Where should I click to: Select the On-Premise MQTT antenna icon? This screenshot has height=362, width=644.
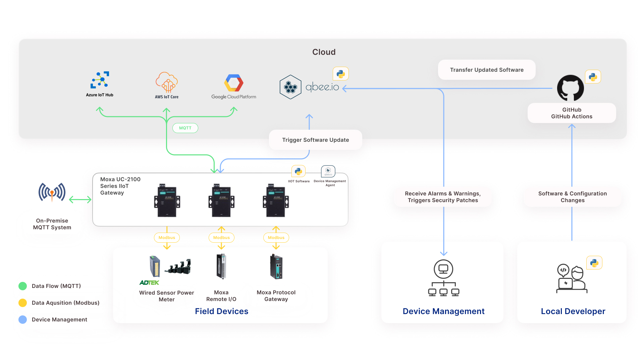pyautogui.click(x=52, y=192)
